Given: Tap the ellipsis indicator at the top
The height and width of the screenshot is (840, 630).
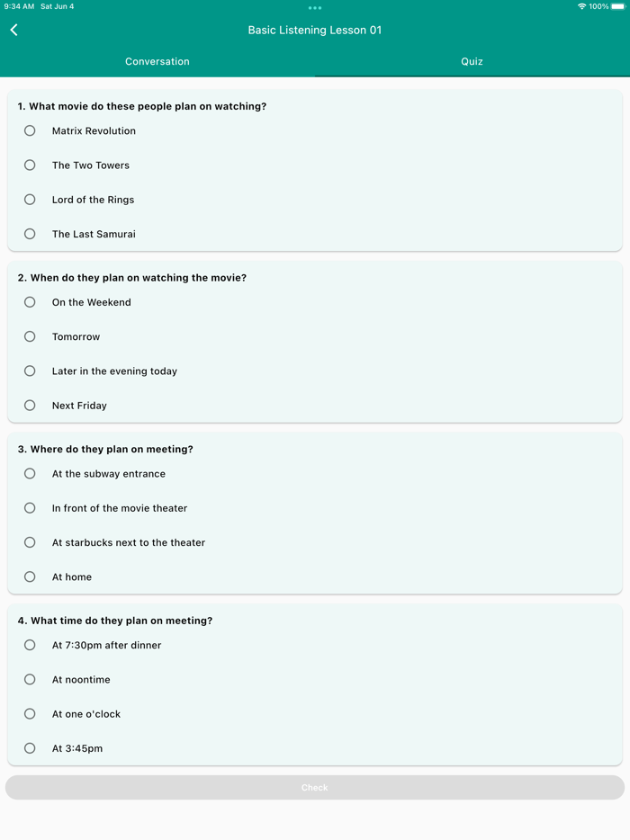Looking at the screenshot, I should [x=314, y=8].
